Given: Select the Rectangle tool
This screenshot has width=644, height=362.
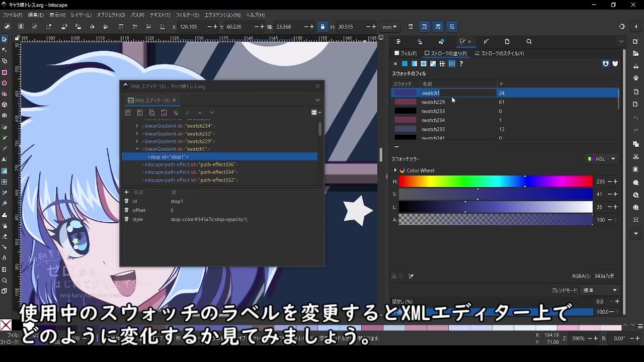Looking at the screenshot, I should 5,72.
